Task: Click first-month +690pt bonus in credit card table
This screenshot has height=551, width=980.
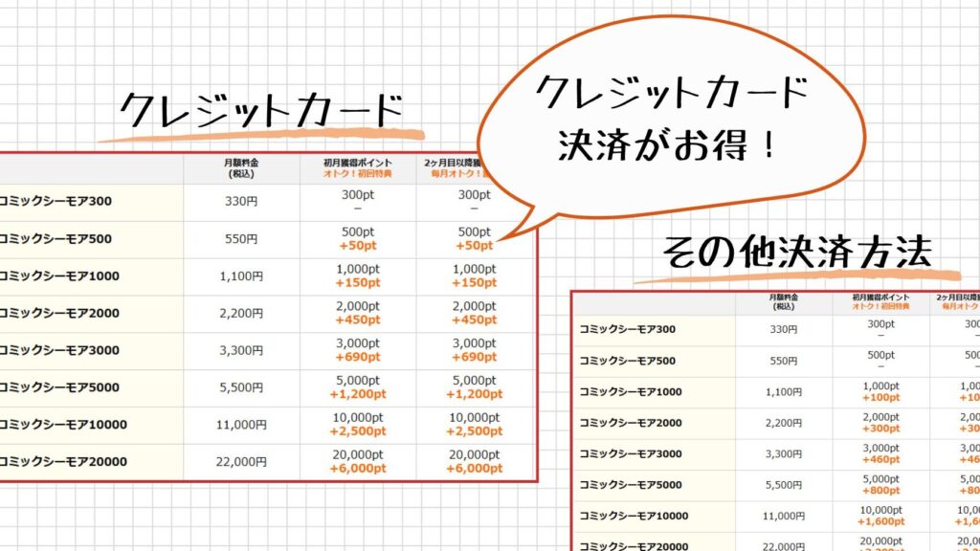Action: pos(359,357)
